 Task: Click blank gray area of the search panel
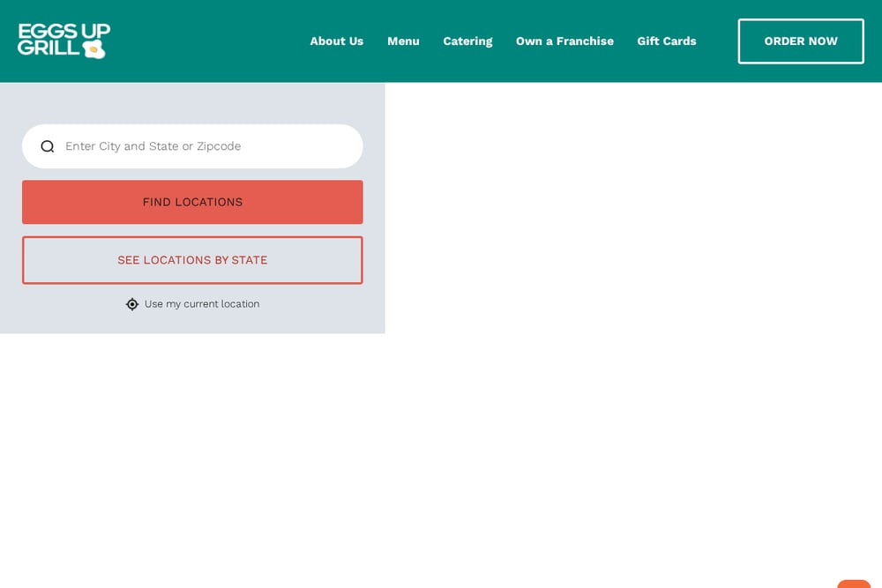click(x=192, y=103)
